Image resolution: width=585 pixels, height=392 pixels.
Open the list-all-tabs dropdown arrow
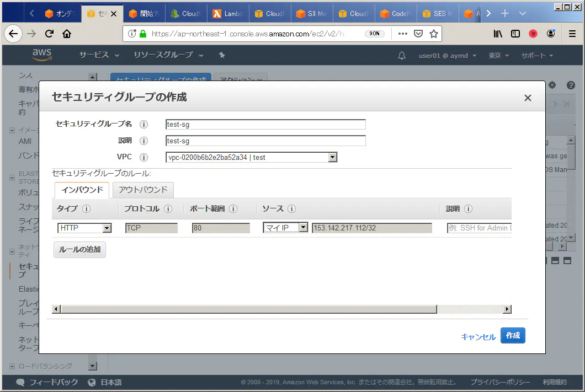pyautogui.click(x=522, y=13)
